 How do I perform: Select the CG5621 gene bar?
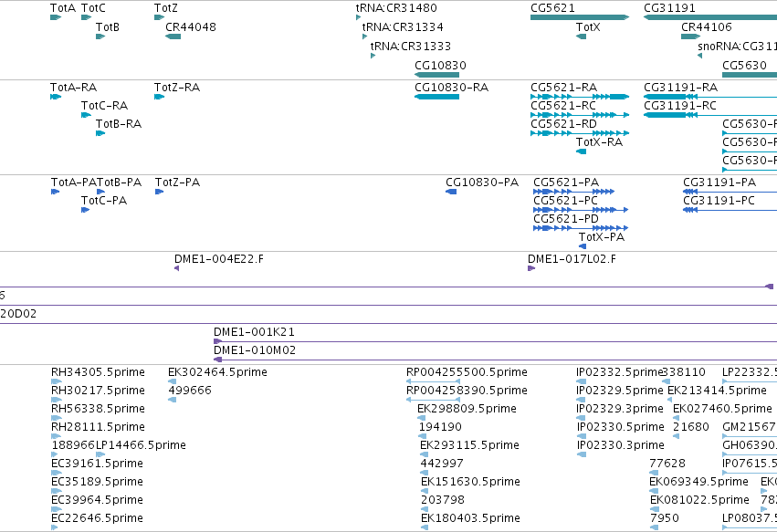[580, 17]
